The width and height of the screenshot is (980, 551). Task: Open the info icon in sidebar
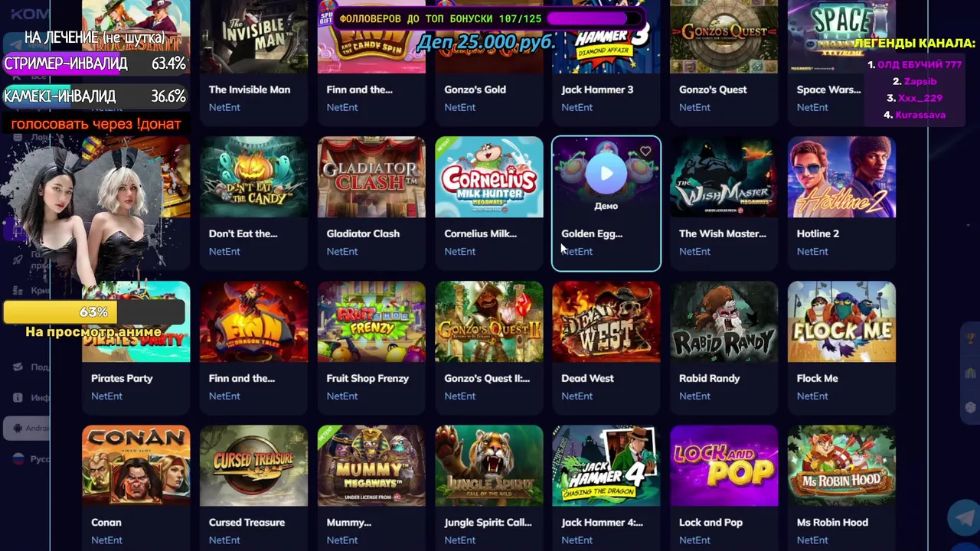tap(18, 398)
